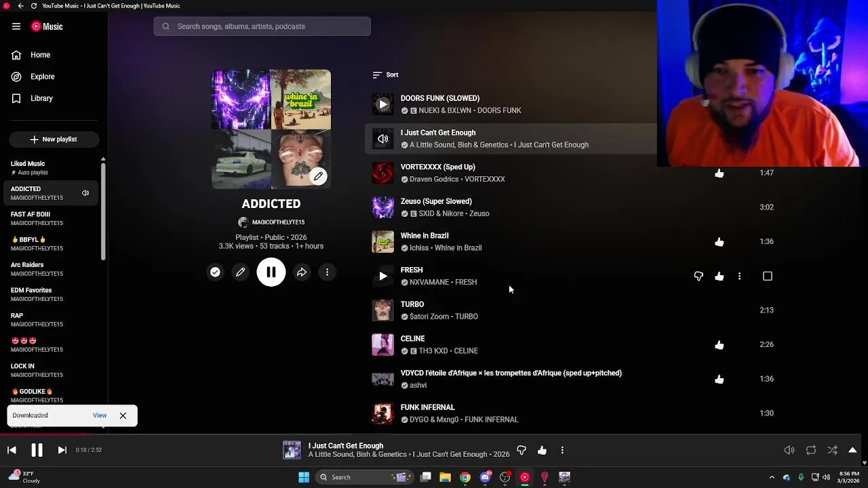868x488 pixels.
Task: Play DOORS FUNK (SLOWED) track thumbnail
Action: pos(382,104)
